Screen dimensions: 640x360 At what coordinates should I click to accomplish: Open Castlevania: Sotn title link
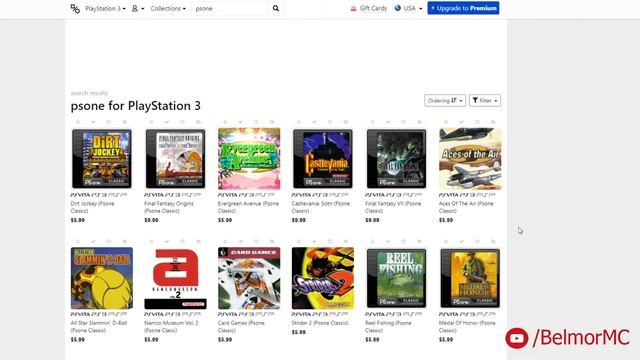[320, 207]
